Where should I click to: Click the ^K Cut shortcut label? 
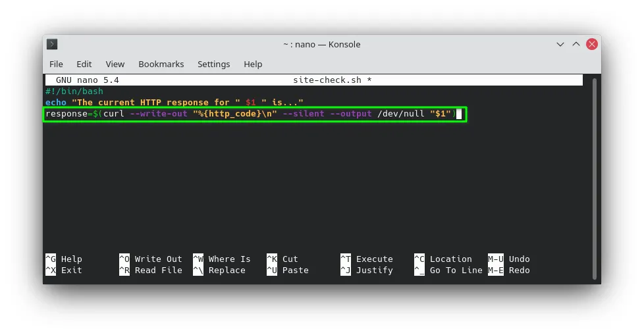click(282, 259)
